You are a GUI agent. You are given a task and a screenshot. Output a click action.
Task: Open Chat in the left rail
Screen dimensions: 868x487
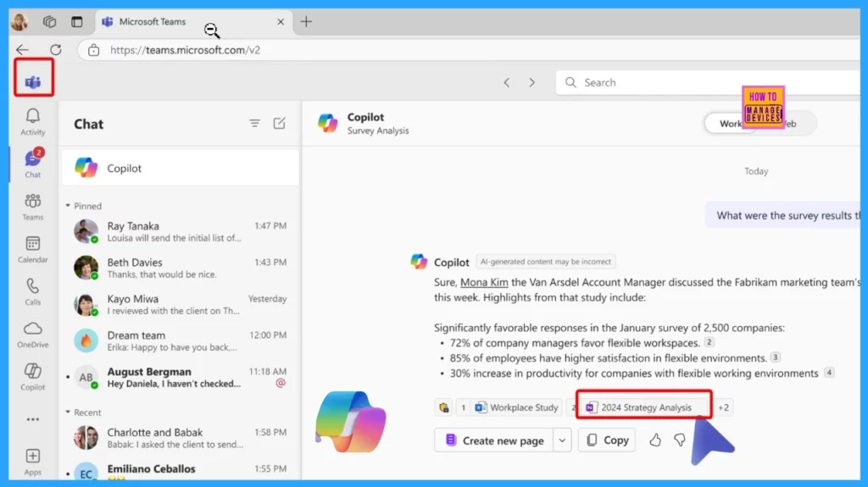[x=33, y=163]
